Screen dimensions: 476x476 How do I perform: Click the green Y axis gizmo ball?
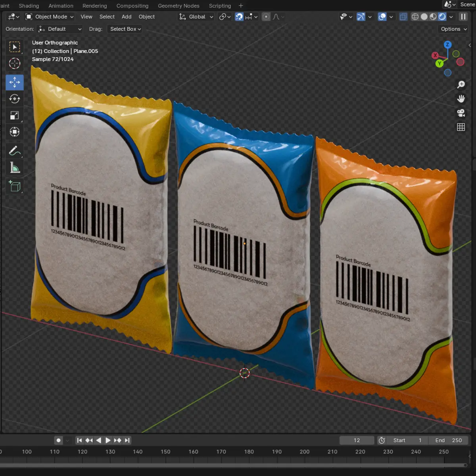tap(439, 63)
